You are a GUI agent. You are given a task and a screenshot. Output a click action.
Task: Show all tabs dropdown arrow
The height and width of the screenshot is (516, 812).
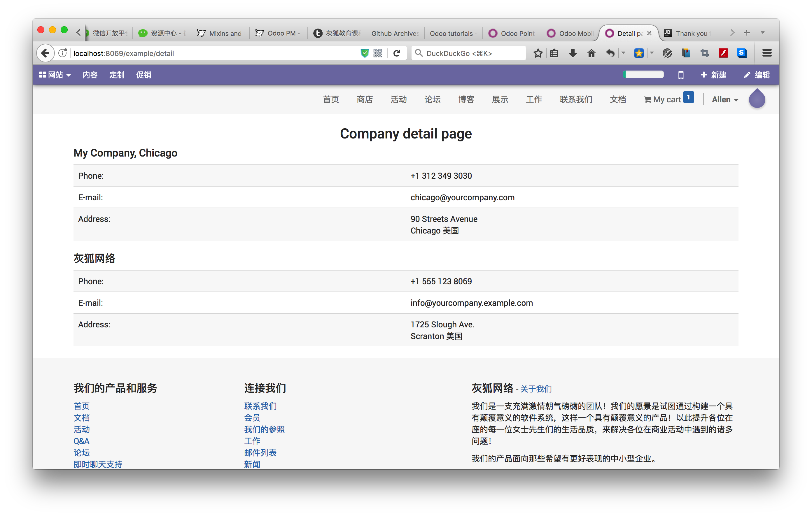[x=762, y=33]
